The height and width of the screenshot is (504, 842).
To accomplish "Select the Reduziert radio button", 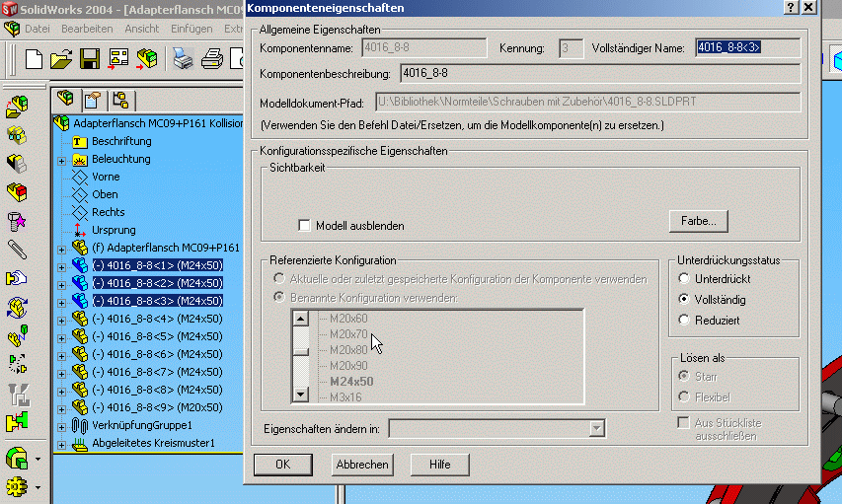I will [x=684, y=320].
